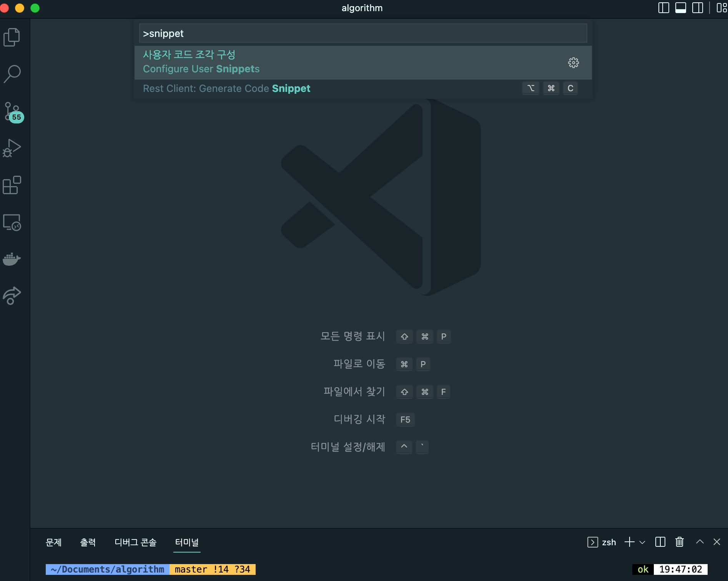Open the Run and Debug view
This screenshot has height=581, width=728.
click(12, 148)
